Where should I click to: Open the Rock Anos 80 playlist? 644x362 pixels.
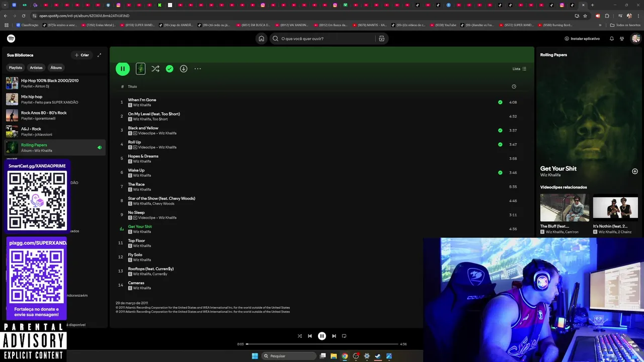coord(55,115)
